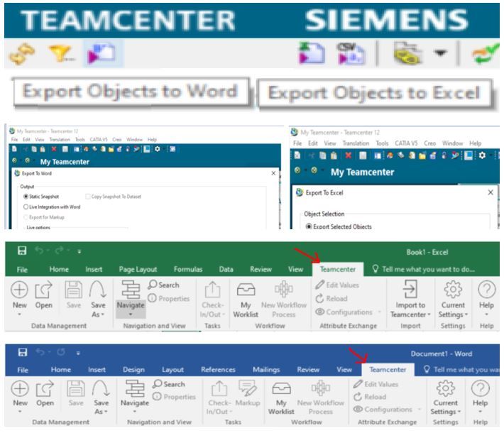Click Reload in Excel Attribute Exchange group
Viewport: 504px width, 433px height.
click(x=332, y=299)
